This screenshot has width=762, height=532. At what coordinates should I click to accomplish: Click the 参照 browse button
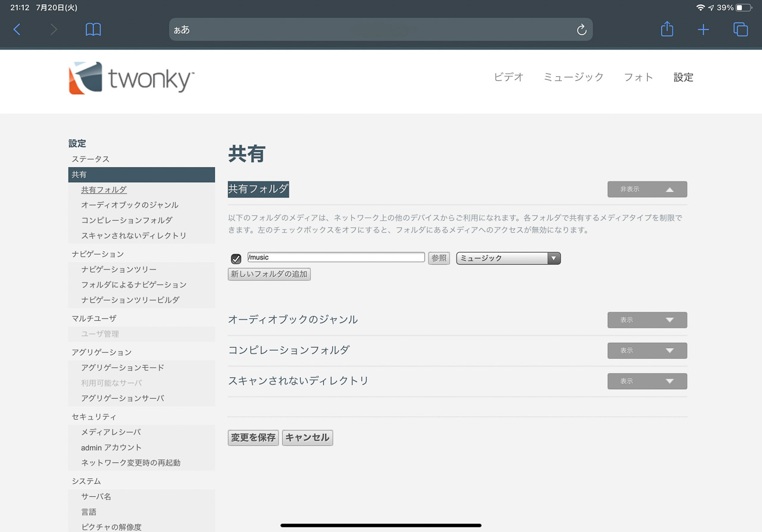439,258
